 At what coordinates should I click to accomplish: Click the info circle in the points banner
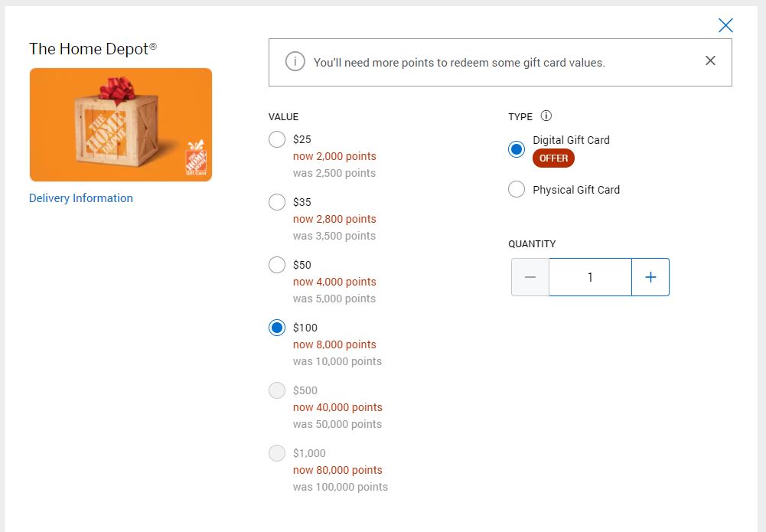point(295,60)
